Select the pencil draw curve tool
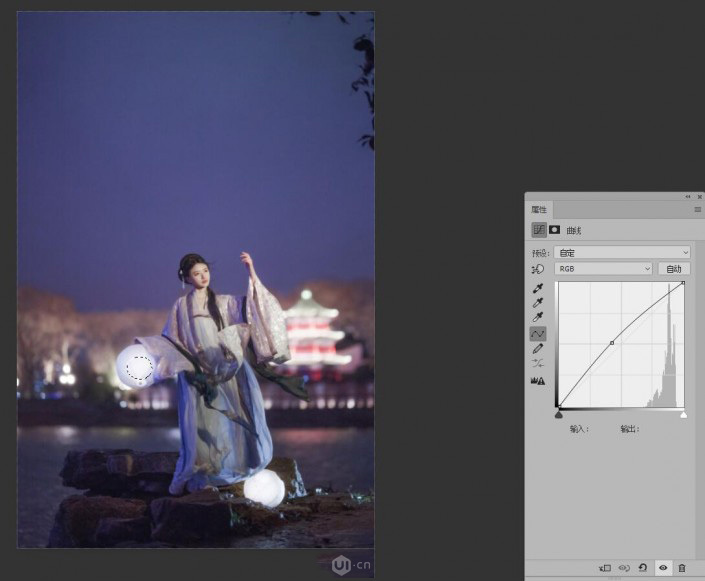The image size is (705, 581). (538, 349)
